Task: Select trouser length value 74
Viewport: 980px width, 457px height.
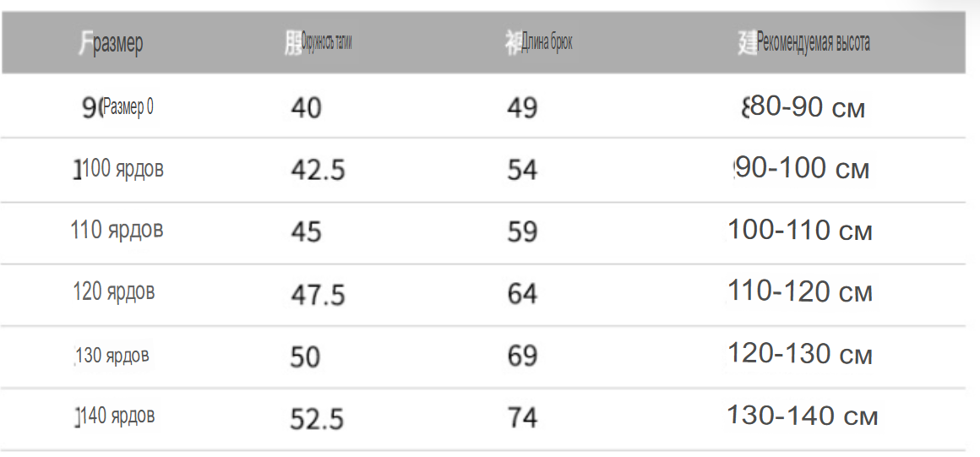Action: 522,417
